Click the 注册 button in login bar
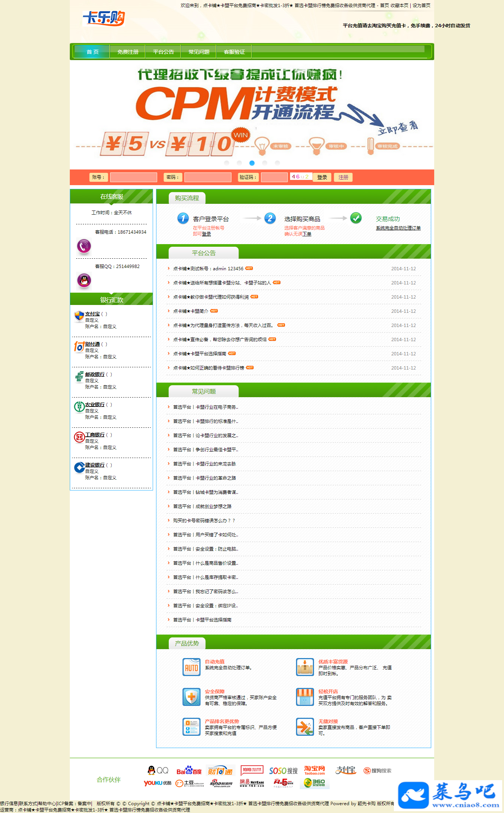The width and height of the screenshot is (504, 813). coord(343,177)
